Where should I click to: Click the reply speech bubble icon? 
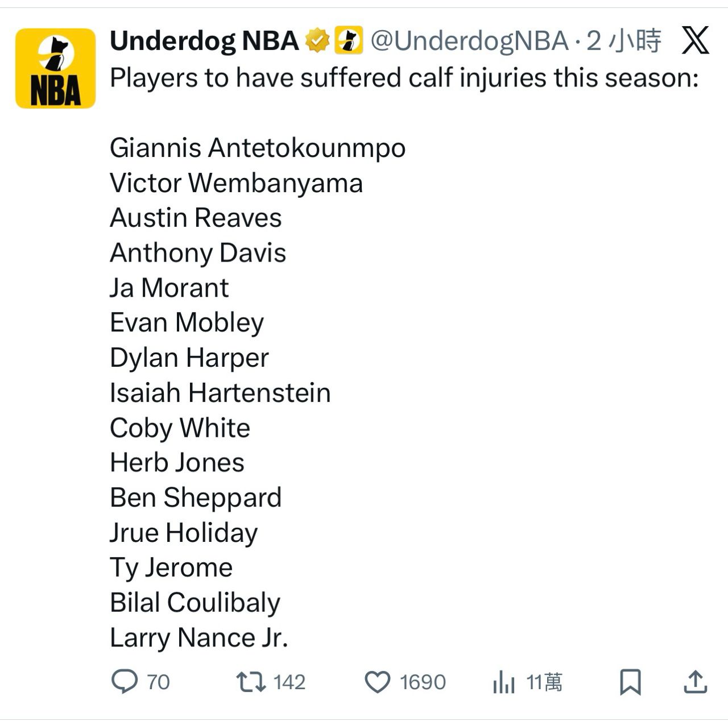[125, 681]
